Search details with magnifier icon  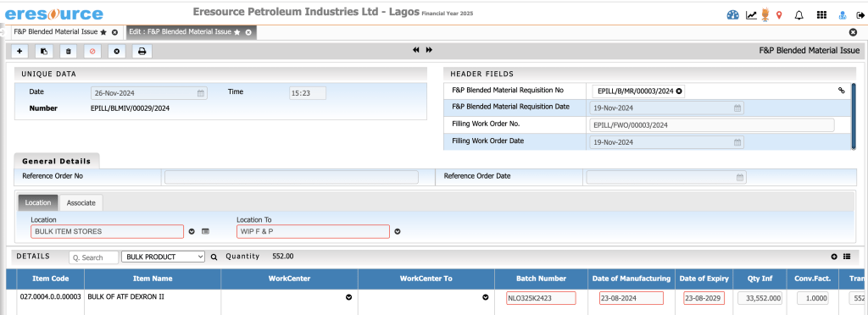click(x=214, y=257)
